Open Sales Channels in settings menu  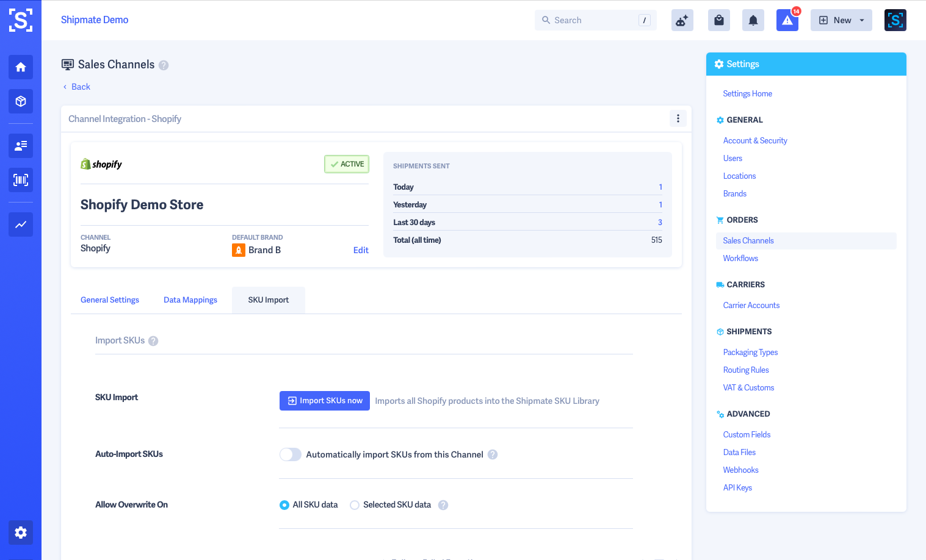pos(806,241)
